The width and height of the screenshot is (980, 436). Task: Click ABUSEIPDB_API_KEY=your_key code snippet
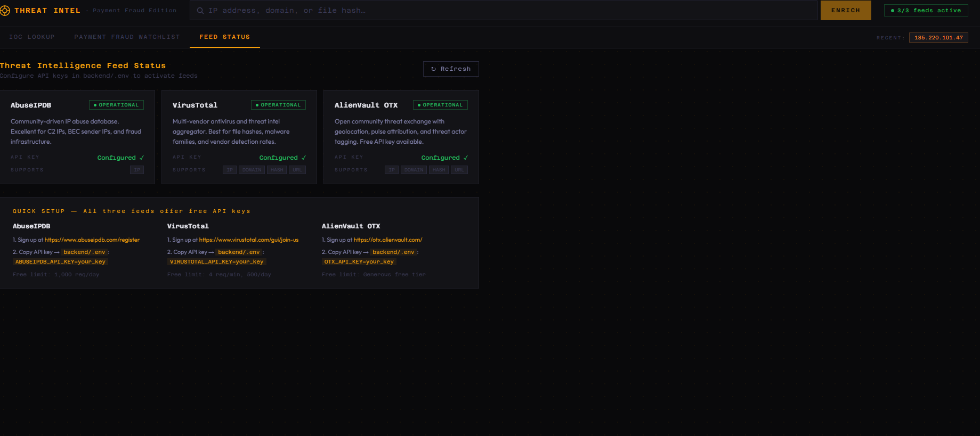tap(60, 262)
